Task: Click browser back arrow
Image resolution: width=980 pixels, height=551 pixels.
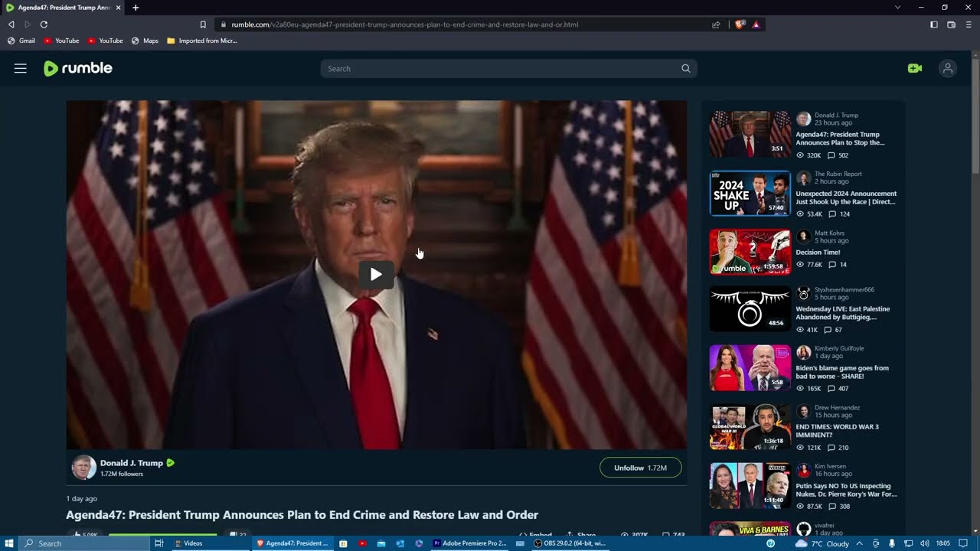Action: (11, 24)
